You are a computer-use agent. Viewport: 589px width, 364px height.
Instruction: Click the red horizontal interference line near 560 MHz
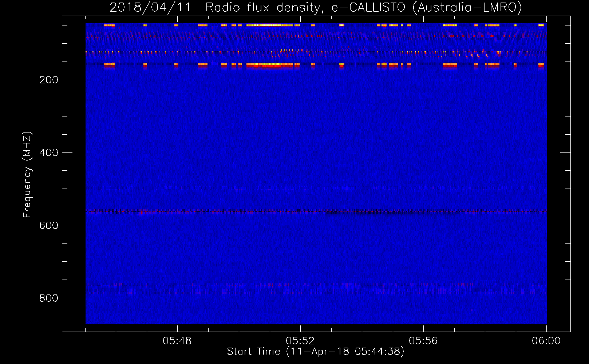[316, 211]
